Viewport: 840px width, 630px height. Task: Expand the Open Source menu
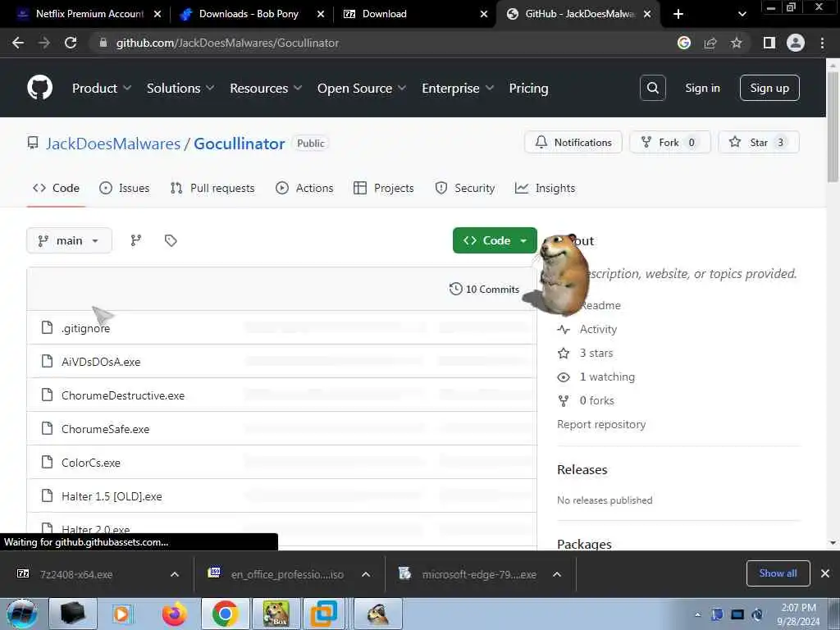click(x=362, y=89)
